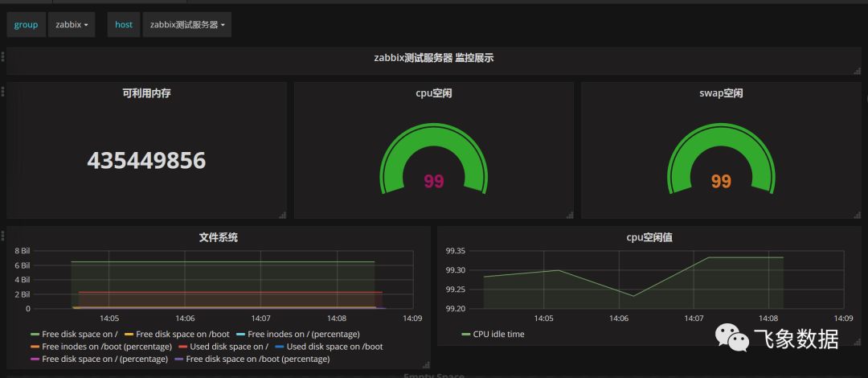Screen dimensions: 868x378
Task: Toggle the 'CPU idle time' series label
Action: pos(499,335)
